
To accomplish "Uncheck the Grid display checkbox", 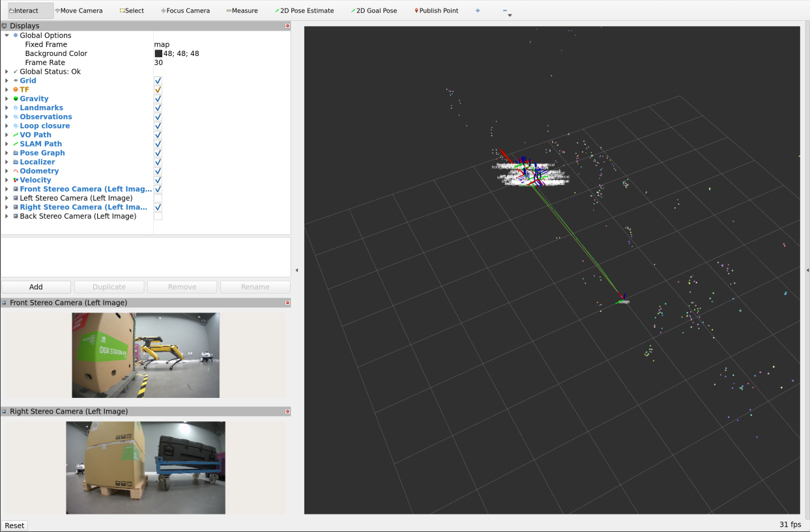I will click(158, 81).
